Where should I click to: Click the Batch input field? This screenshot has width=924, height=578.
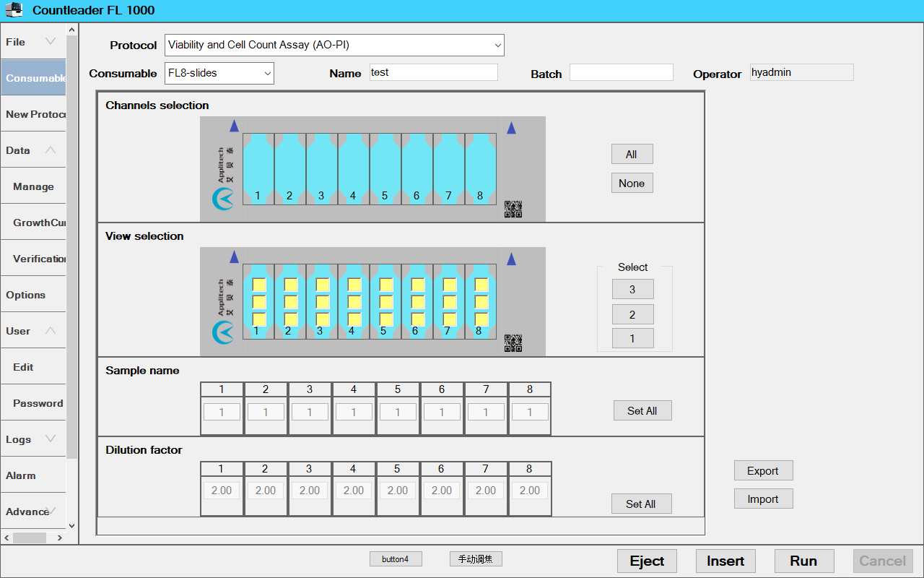pyautogui.click(x=622, y=72)
